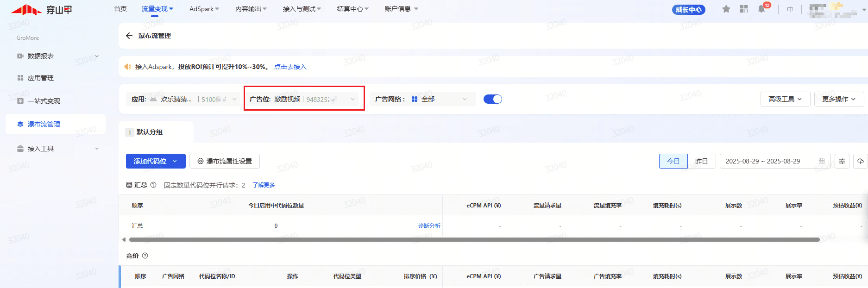
Task: Click the 排序价格 (¥) column header
Action: pyautogui.click(x=420, y=276)
